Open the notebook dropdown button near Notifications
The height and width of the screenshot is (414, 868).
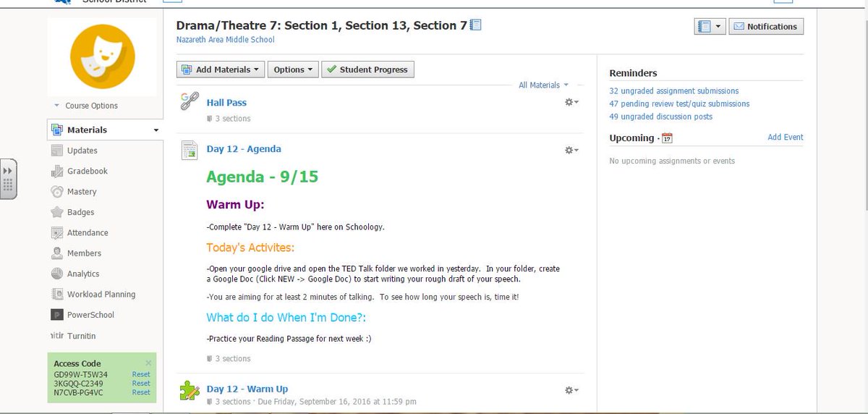click(x=710, y=27)
